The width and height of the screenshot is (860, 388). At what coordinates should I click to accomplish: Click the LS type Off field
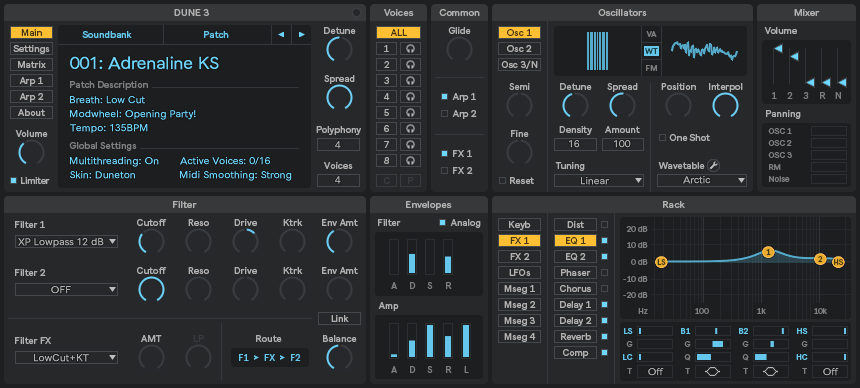[x=655, y=372]
